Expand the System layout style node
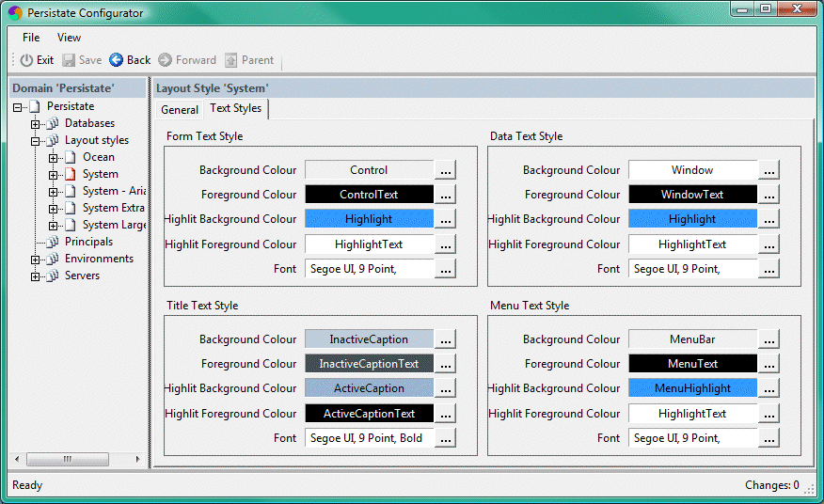Viewport: 824px width, 504px height. click(53, 175)
